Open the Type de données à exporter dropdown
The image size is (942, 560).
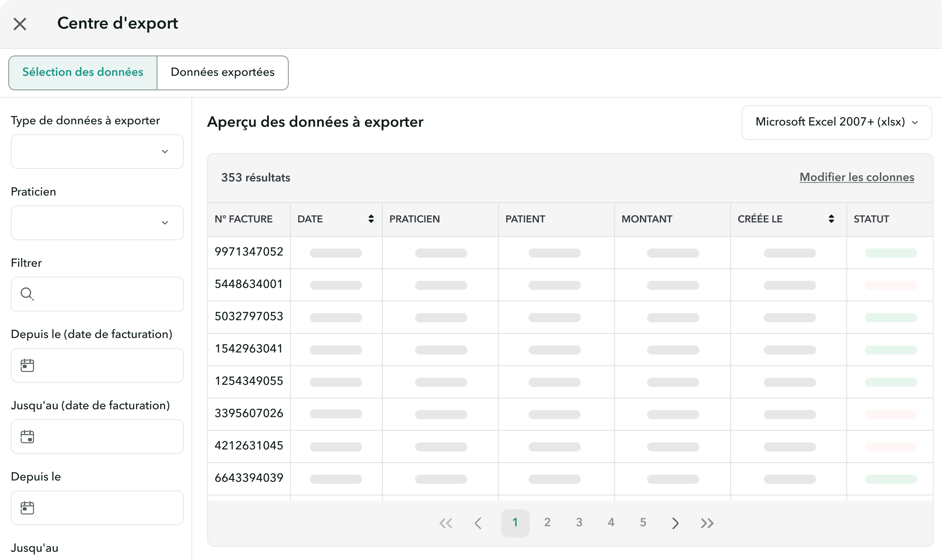[x=97, y=152]
